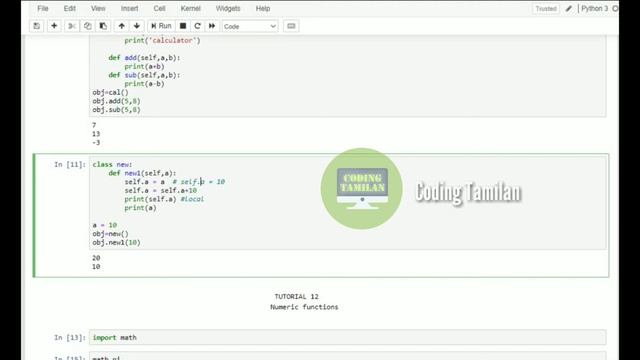
Task: Click the Trusted notebook indicator
Action: coord(546,9)
